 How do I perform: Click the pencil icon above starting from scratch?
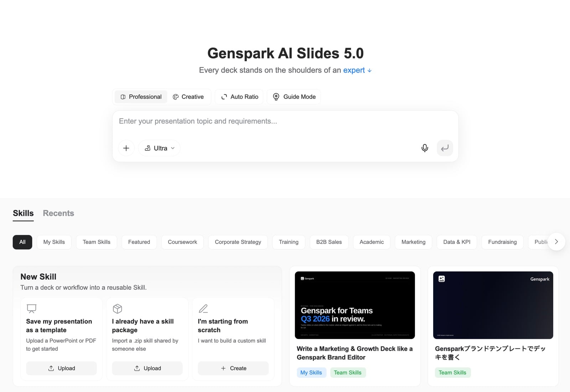coord(203,308)
